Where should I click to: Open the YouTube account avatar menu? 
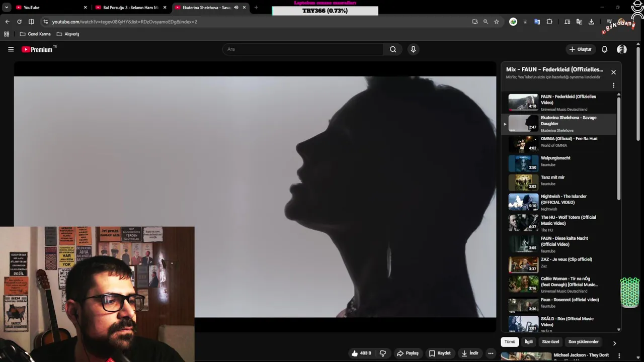(622, 49)
